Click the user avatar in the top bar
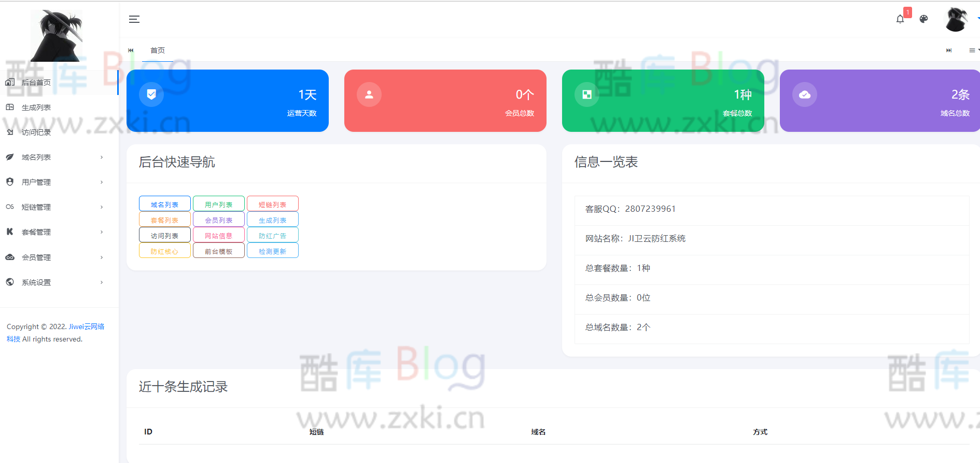Screen dimensions: 980x463 (x=956, y=19)
